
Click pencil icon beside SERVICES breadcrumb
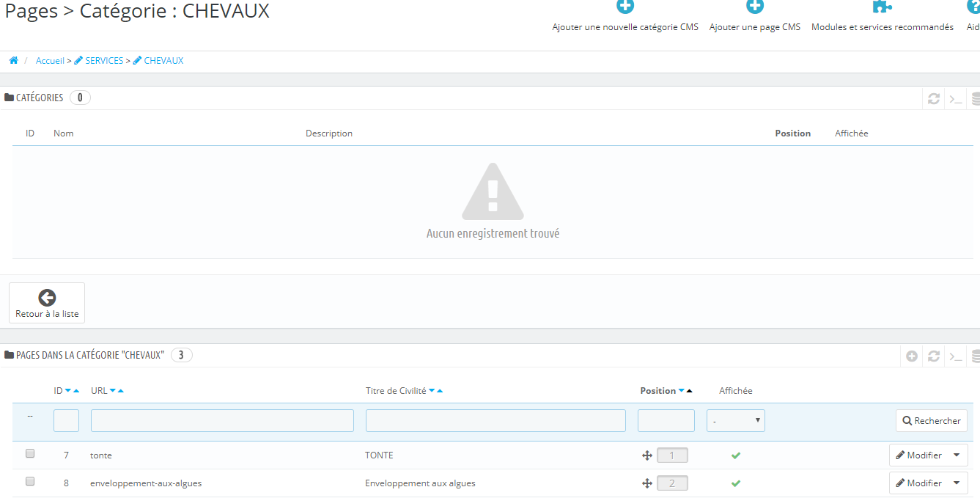tap(78, 61)
